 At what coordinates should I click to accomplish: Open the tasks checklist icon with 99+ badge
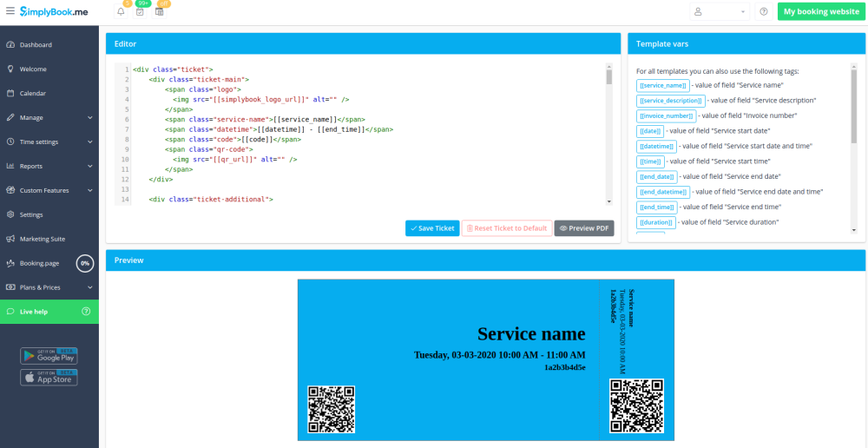(x=140, y=12)
